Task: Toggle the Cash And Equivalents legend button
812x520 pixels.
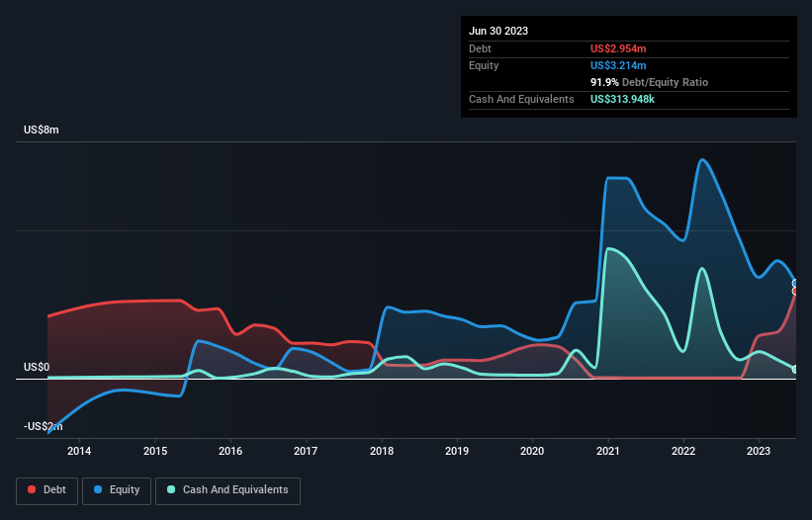Action: pyautogui.click(x=227, y=490)
